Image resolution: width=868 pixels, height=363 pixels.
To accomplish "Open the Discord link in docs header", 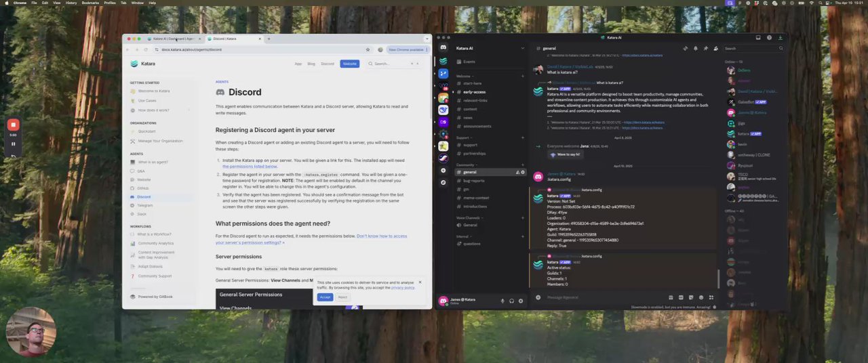I will 328,64.
